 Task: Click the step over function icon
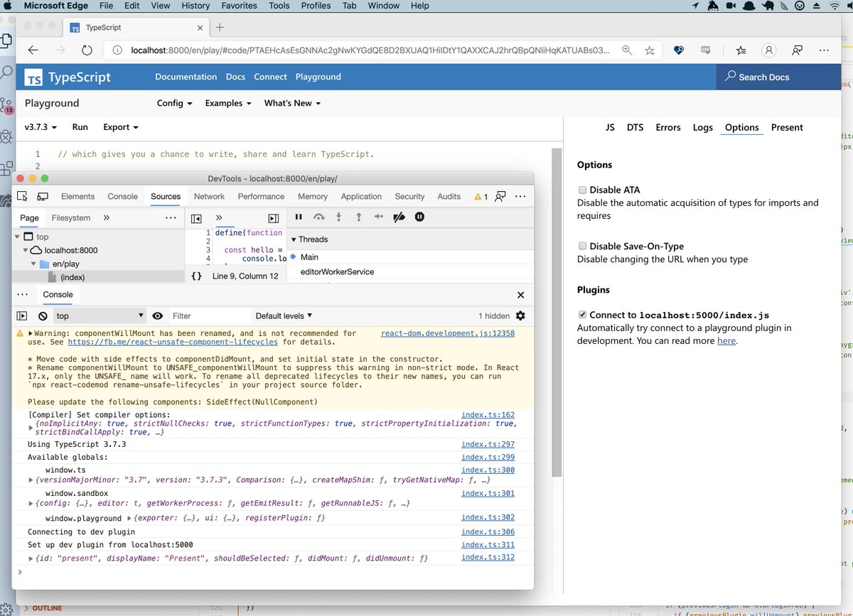pyautogui.click(x=319, y=217)
